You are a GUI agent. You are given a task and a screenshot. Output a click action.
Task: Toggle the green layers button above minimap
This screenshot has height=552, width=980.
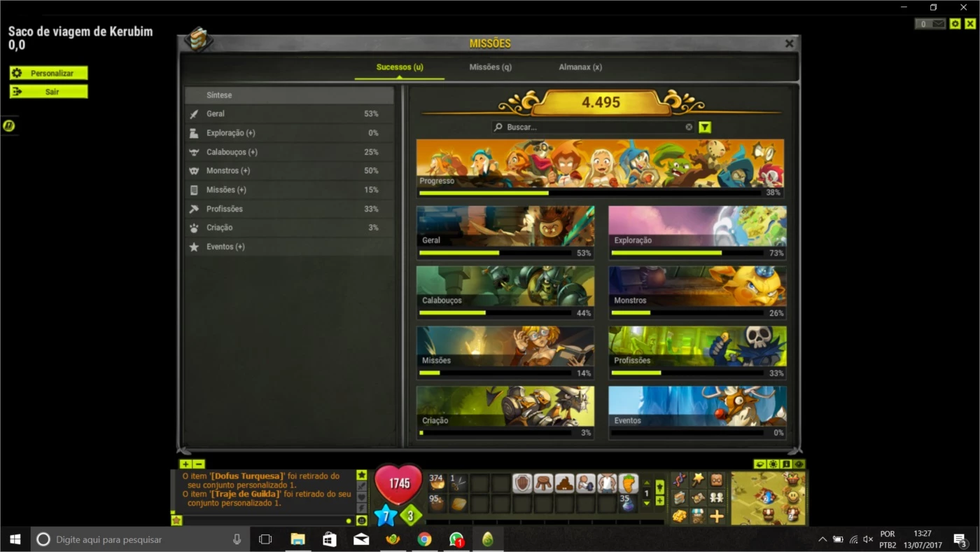tap(761, 464)
